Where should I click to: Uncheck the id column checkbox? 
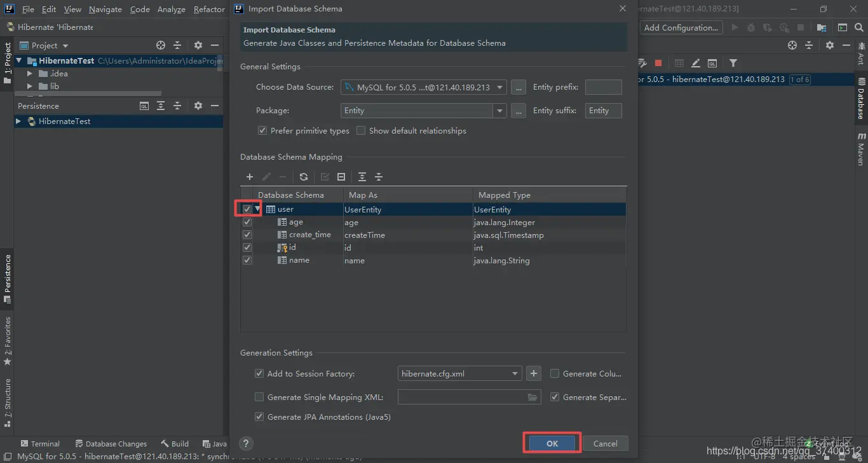247,247
